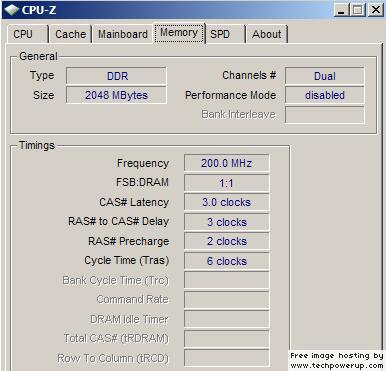Click the empty Bank Interleave field
The width and height of the screenshot is (386, 371).
point(325,115)
